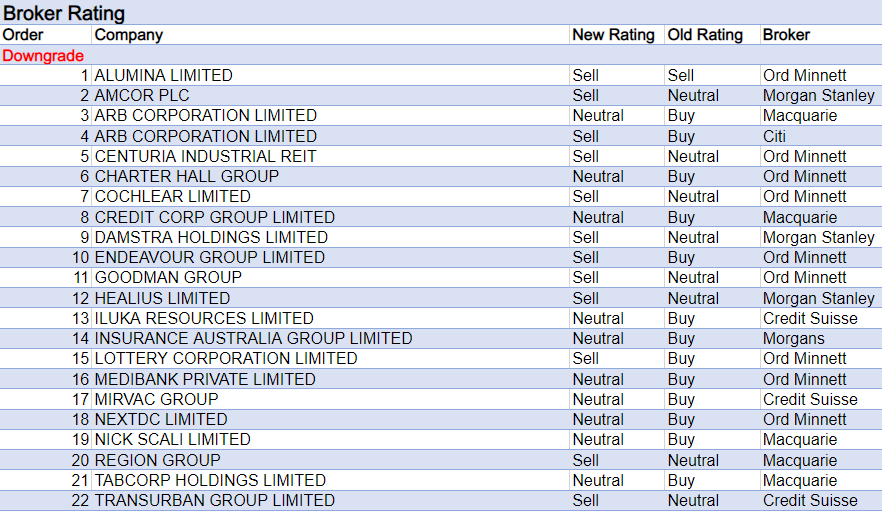This screenshot has height=511, width=882.
Task: Select DAMSTRA HOLDINGS LIMITED row entry
Action: click(x=211, y=237)
